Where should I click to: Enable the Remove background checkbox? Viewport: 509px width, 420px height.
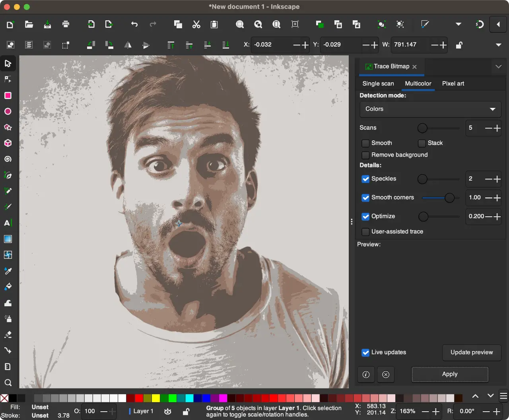click(x=365, y=155)
